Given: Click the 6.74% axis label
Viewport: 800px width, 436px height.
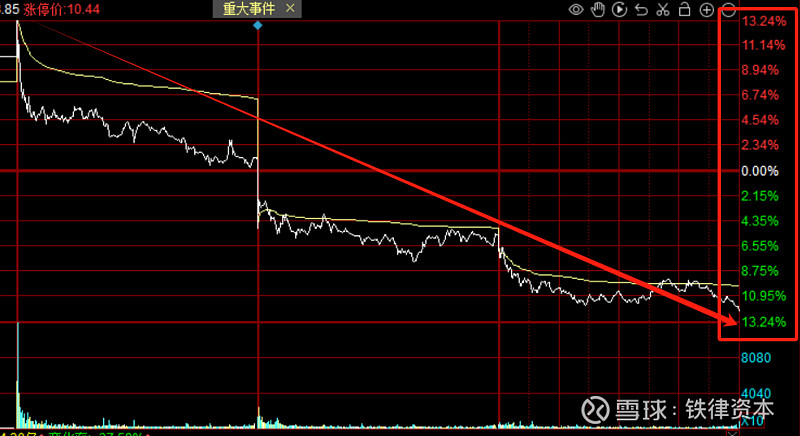Looking at the screenshot, I should [x=760, y=95].
